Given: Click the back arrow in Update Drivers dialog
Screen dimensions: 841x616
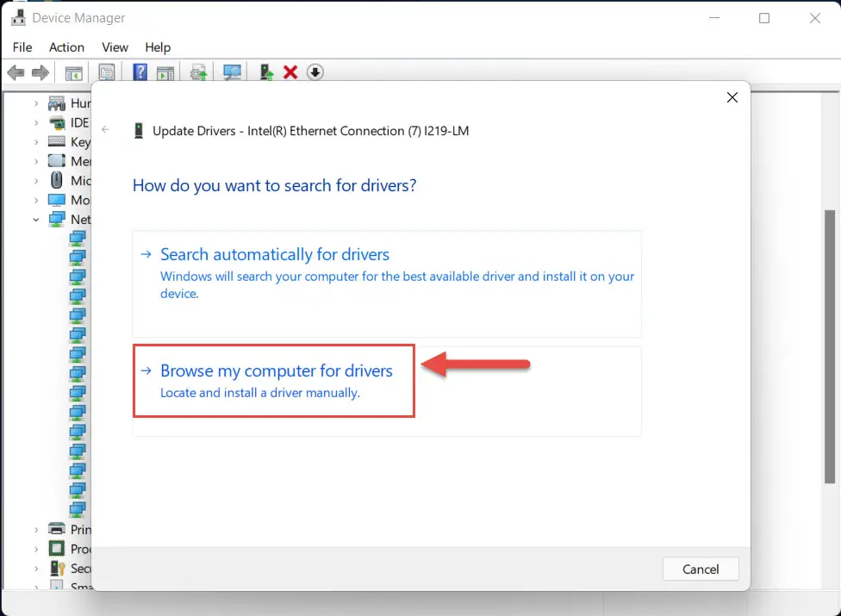Looking at the screenshot, I should 106,129.
